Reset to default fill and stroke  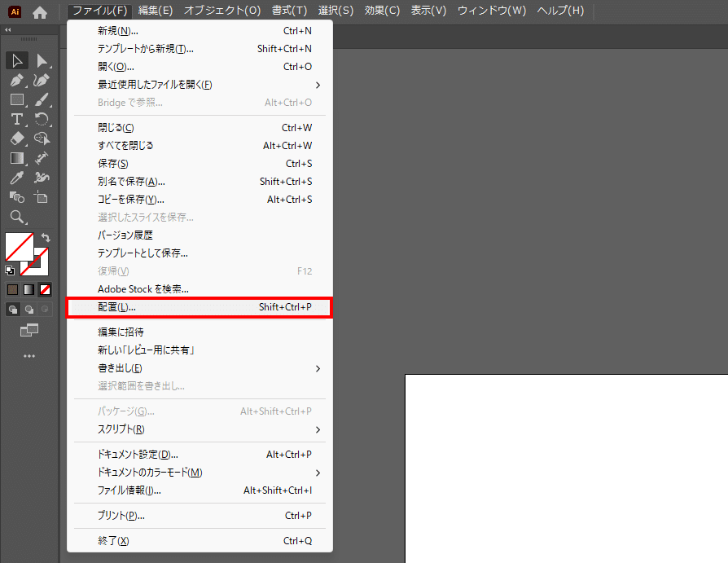[x=9, y=271]
